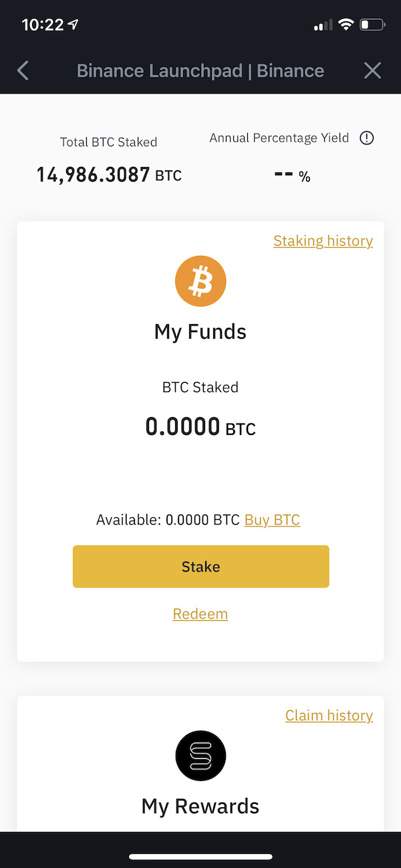Tap the Annual Percentage Yield info icon
This screenshot has height=868, width=401.
366,138
